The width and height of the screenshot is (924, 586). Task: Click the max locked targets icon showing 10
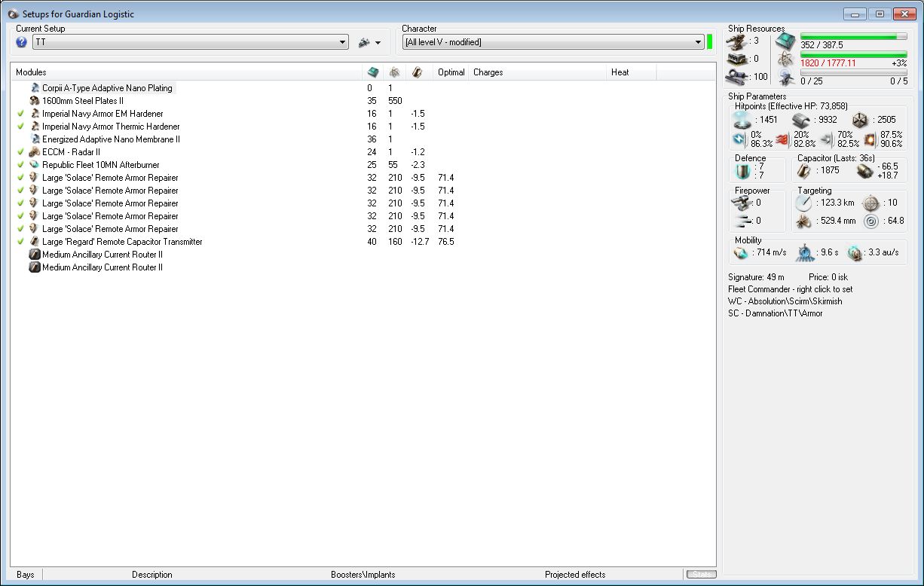click(x=870, y=203)
